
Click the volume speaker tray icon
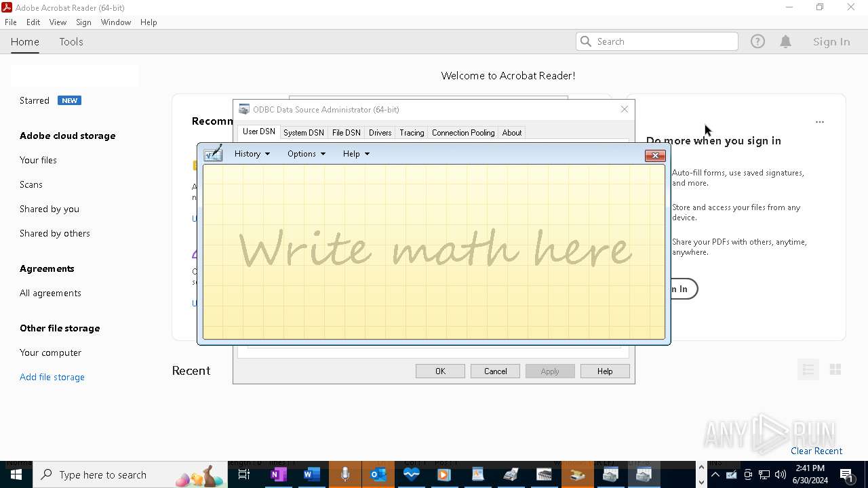click(781, 474)
